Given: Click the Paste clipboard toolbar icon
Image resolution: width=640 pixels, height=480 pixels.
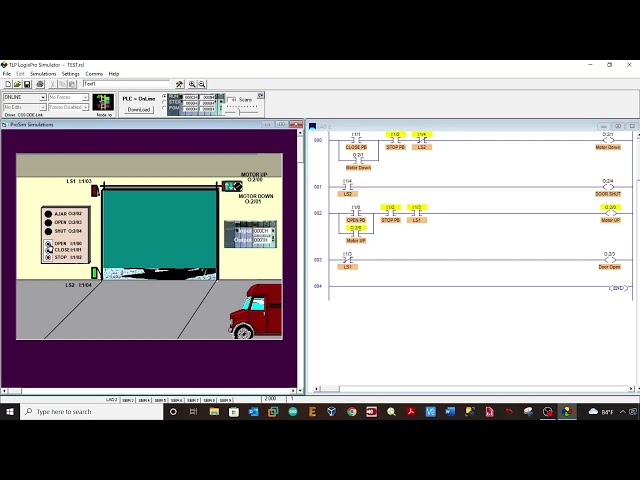Looking at the screenshot, I should pyautogui.click(x=72, y=84).
